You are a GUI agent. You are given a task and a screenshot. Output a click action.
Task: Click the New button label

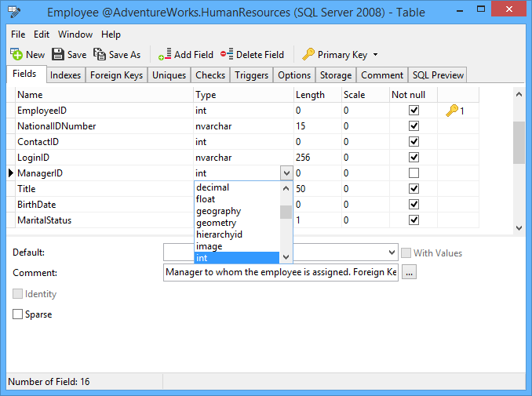(35, 55)
